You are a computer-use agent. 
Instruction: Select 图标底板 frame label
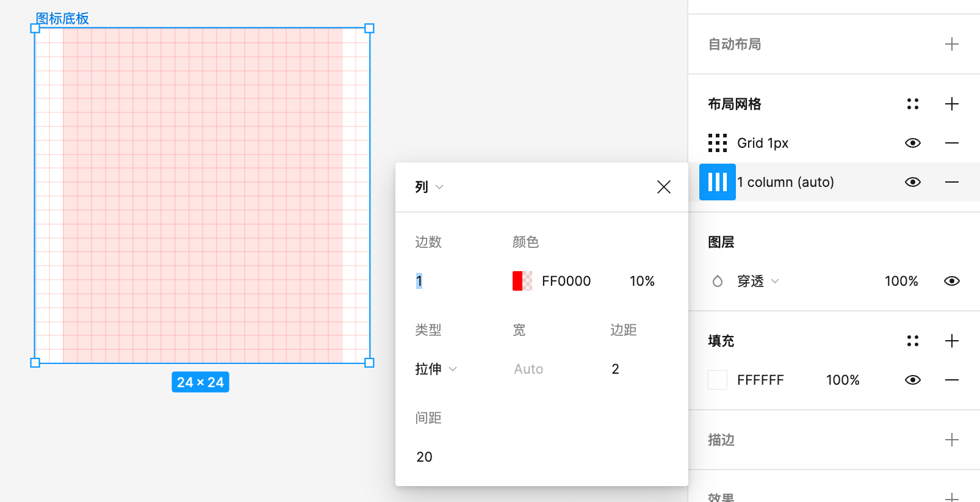click(x=62, y=18)
